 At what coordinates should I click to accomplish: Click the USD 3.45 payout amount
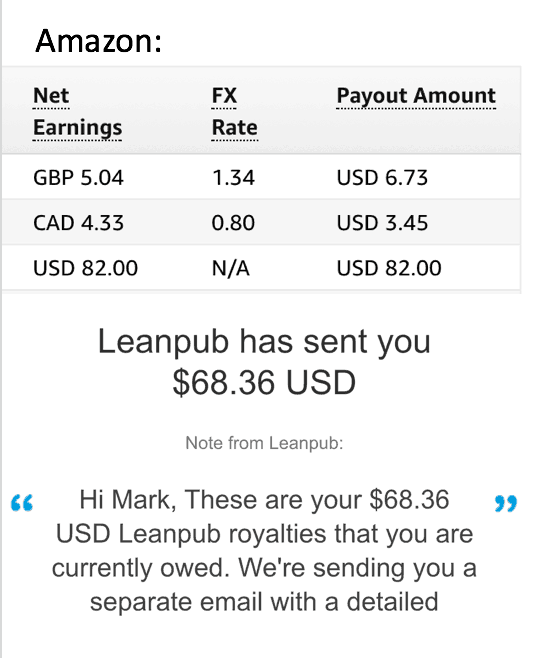tap(382, 222)
